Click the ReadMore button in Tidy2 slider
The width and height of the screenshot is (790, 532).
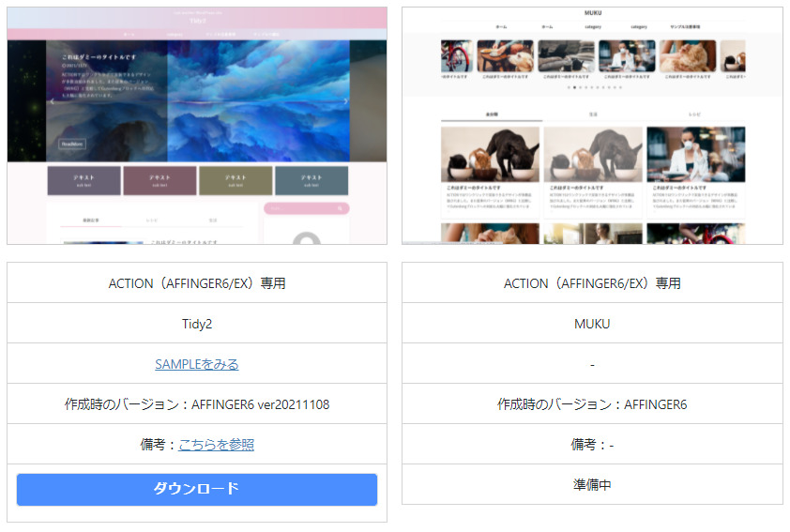[72, 144]
